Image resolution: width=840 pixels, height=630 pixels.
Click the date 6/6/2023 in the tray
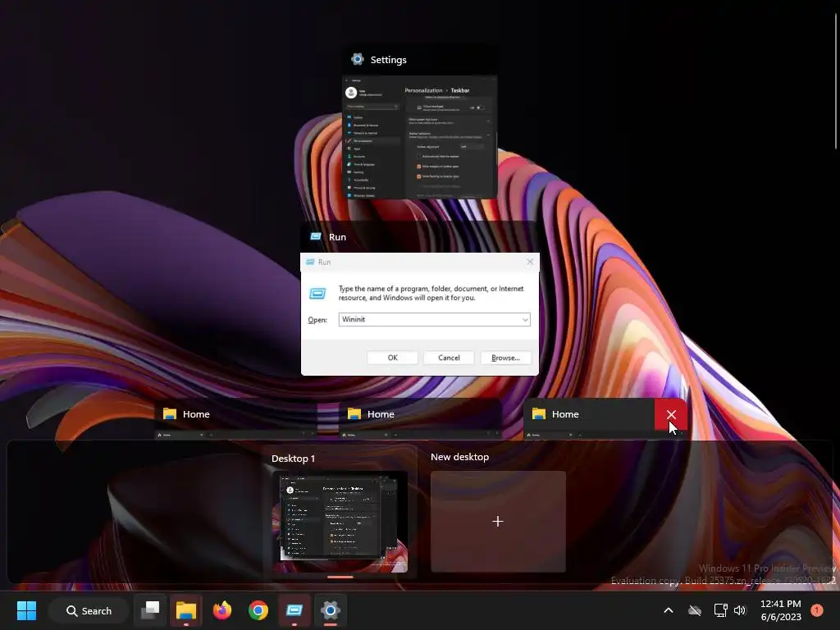pyautogui.click(x=781, y=617)
